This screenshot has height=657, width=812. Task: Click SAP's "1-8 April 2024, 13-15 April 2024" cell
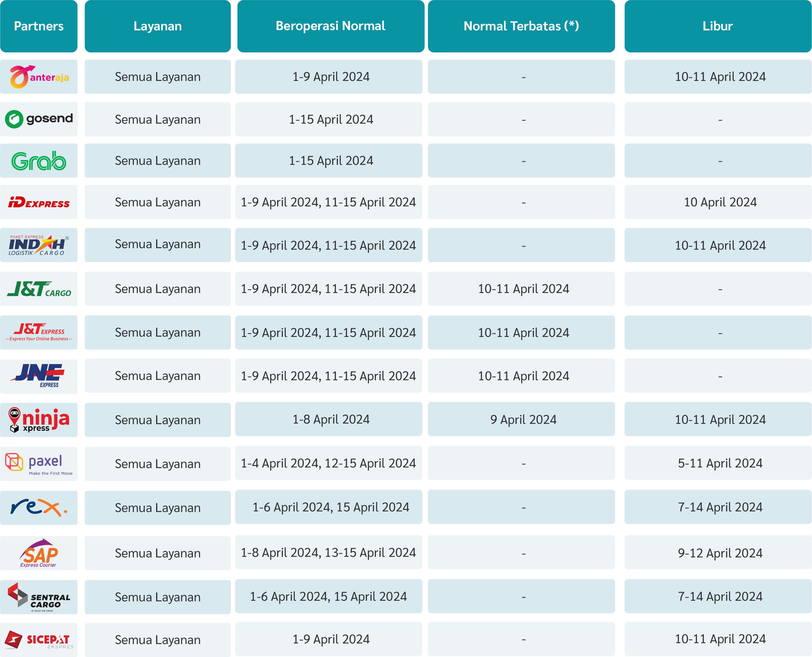pos(329,552)
